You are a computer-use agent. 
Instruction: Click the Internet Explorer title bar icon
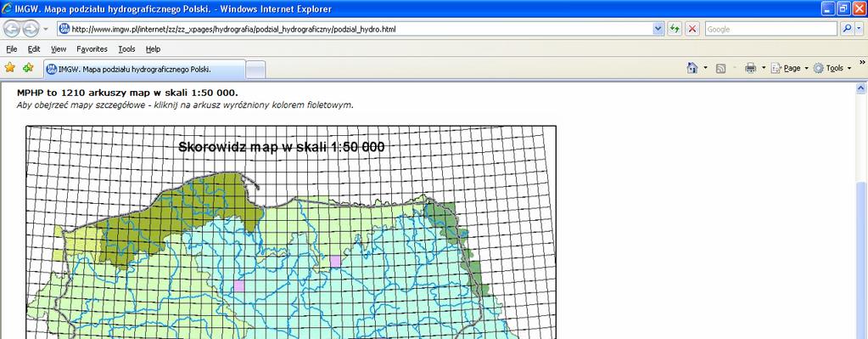7,8
